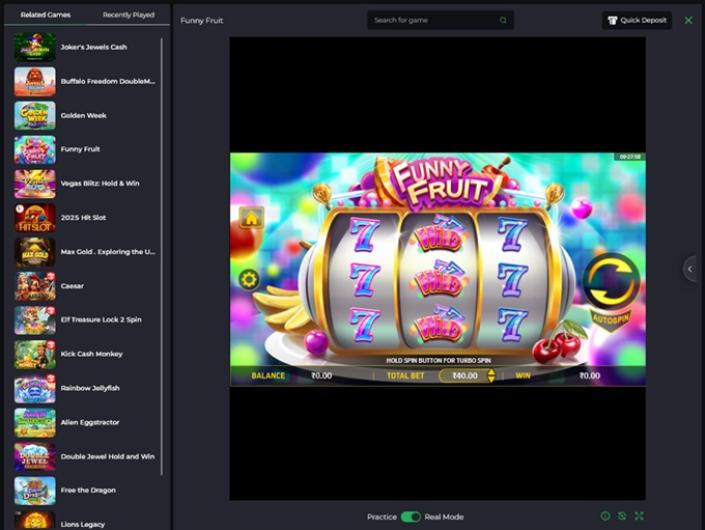Screen dimensions: 705x530
Task: Adjust total bet with the arrow stepper
Action: click(491, 376)
